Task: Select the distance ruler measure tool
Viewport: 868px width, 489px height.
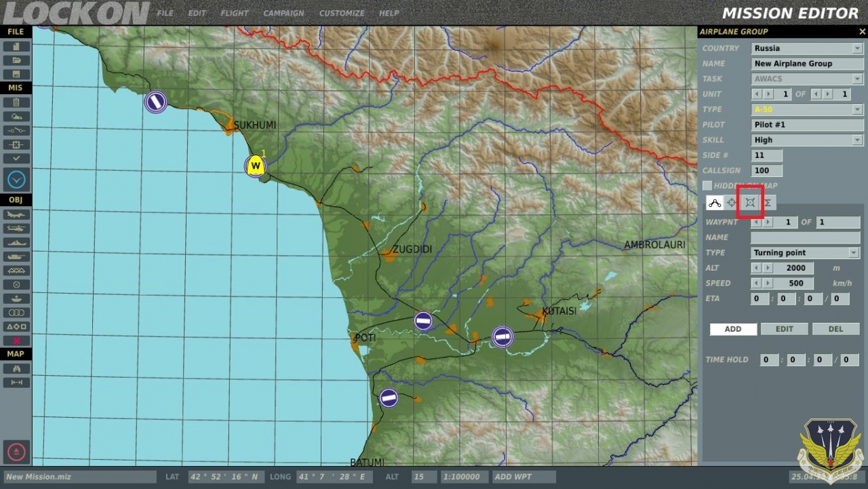Action: pyautogui.click(x=16, y=383)
